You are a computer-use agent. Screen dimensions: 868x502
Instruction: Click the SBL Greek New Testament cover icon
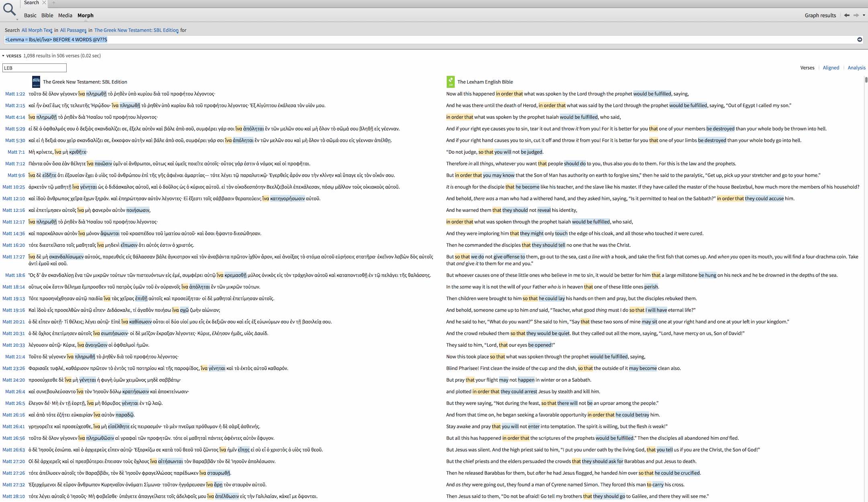36,82
